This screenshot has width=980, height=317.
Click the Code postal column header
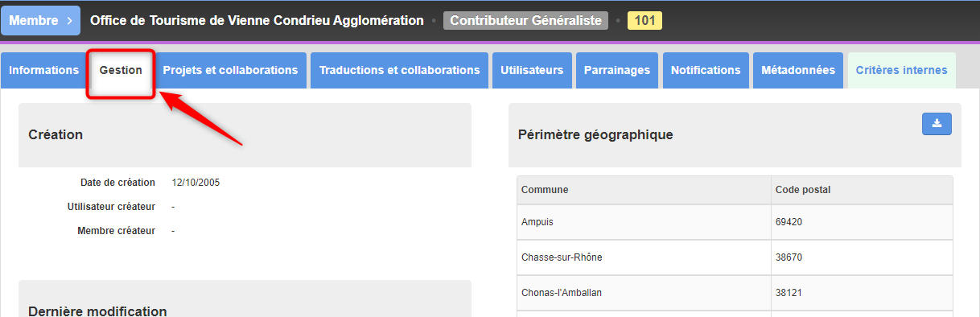[862, 190]
